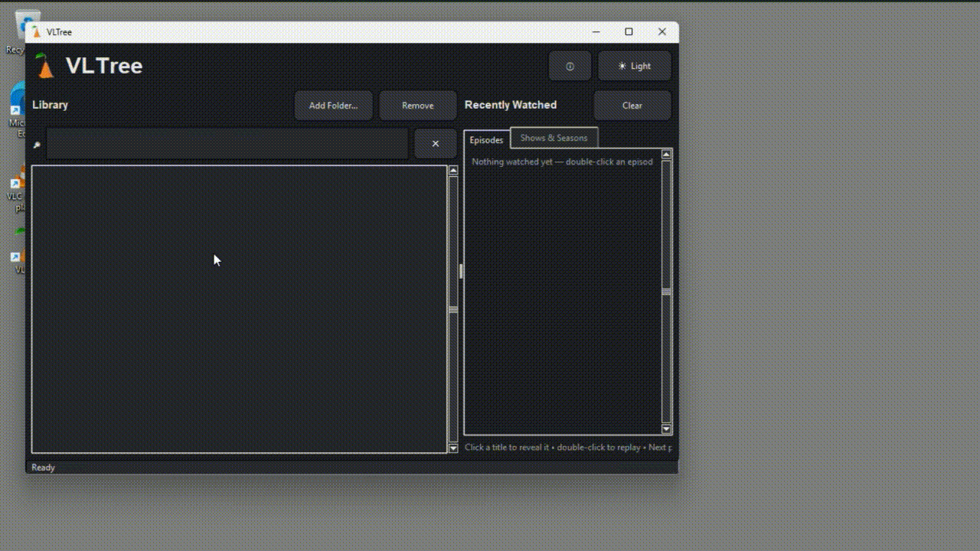Viewport: 980px width, 551px height.
Task: Click the Library tree scrollbar up arrow
Action: [x=453, y=171]
